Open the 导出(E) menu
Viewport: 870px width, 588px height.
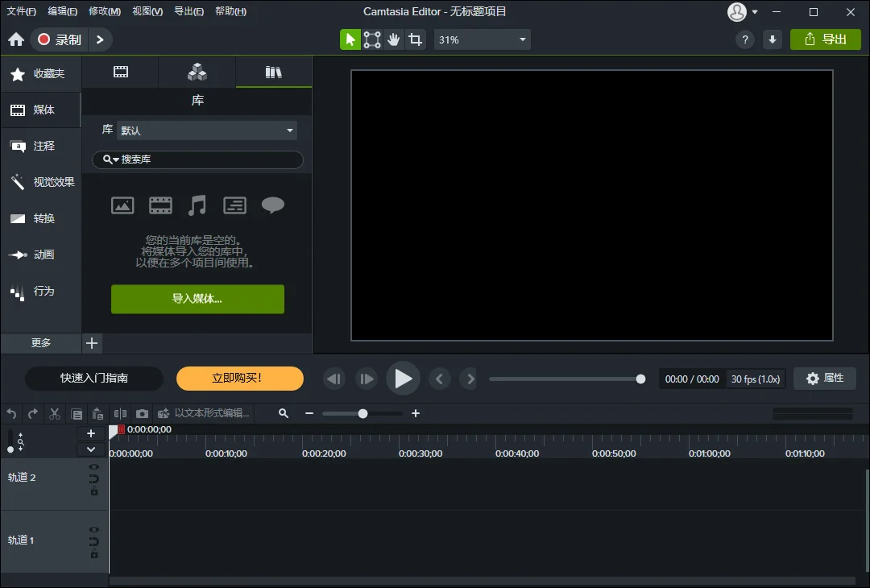189,11
